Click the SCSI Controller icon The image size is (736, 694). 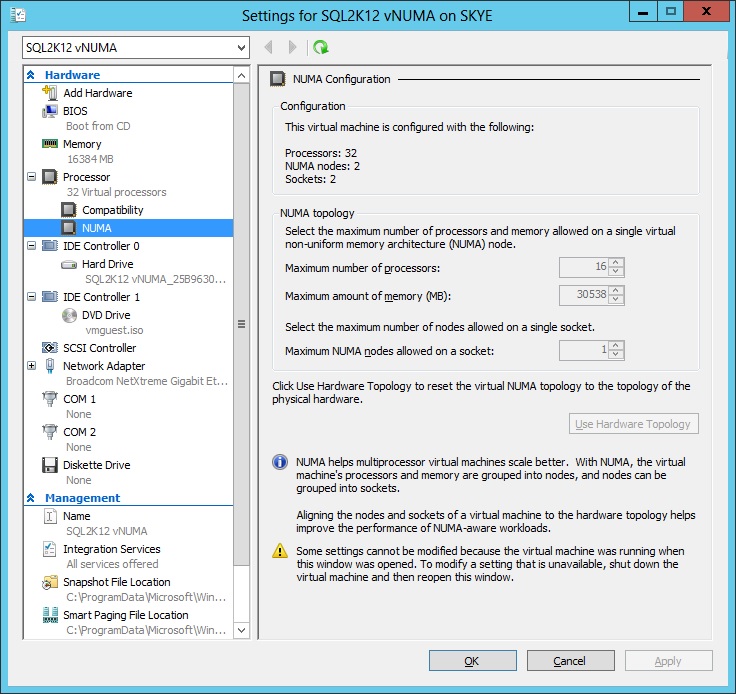point(50,348)
